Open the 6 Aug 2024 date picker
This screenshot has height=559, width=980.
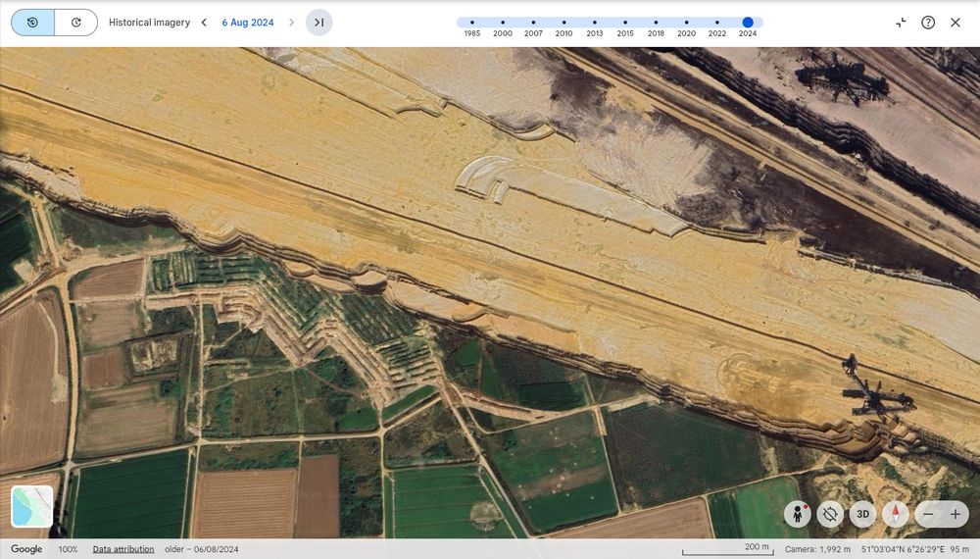point(248,23)
